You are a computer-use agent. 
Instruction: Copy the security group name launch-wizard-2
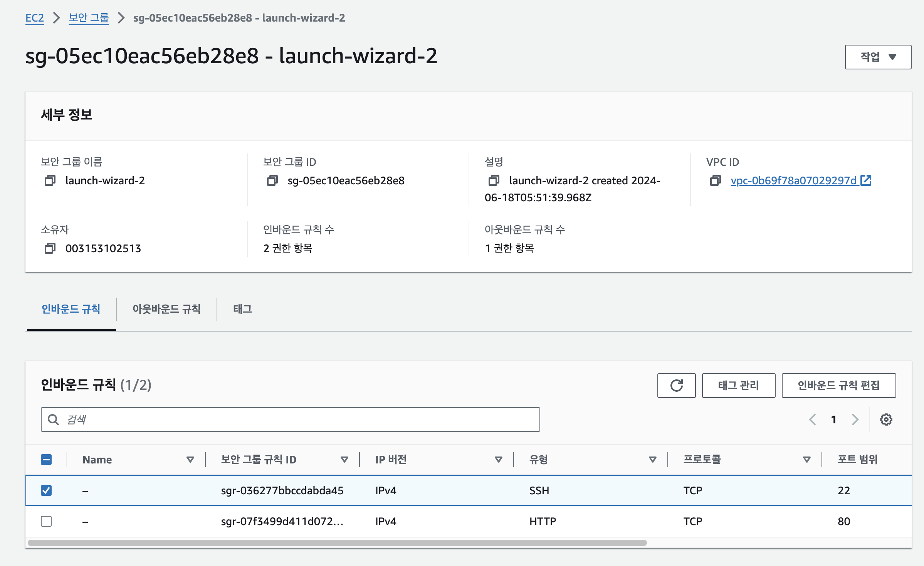(50, 180)
